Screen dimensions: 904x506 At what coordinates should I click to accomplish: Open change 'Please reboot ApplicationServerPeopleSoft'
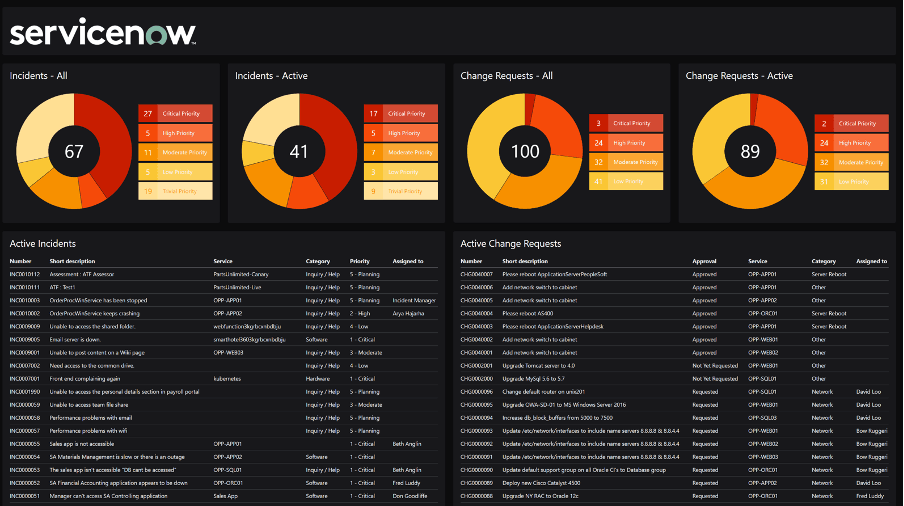tap(555, 274)
